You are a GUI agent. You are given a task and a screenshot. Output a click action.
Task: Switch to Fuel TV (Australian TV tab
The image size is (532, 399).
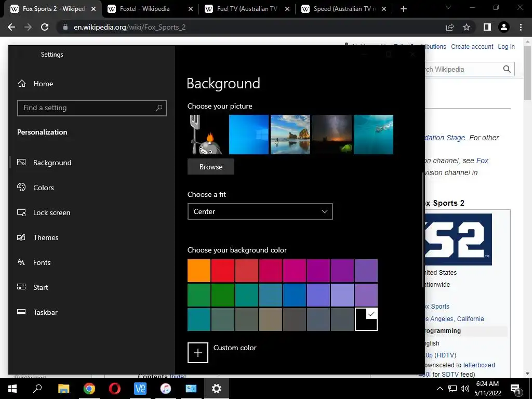[x=247, y=9]
